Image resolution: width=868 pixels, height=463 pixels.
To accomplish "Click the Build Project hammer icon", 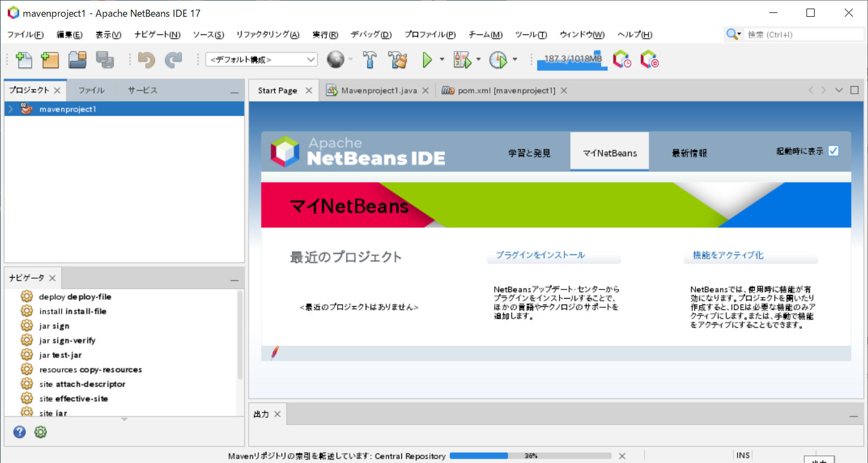I will point(370,59).
